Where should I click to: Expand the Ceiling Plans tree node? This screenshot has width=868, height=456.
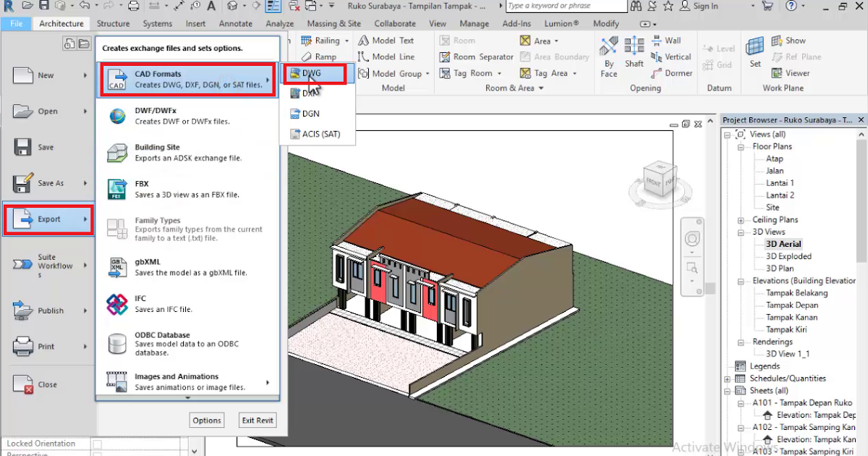click(x=741, y=220)
